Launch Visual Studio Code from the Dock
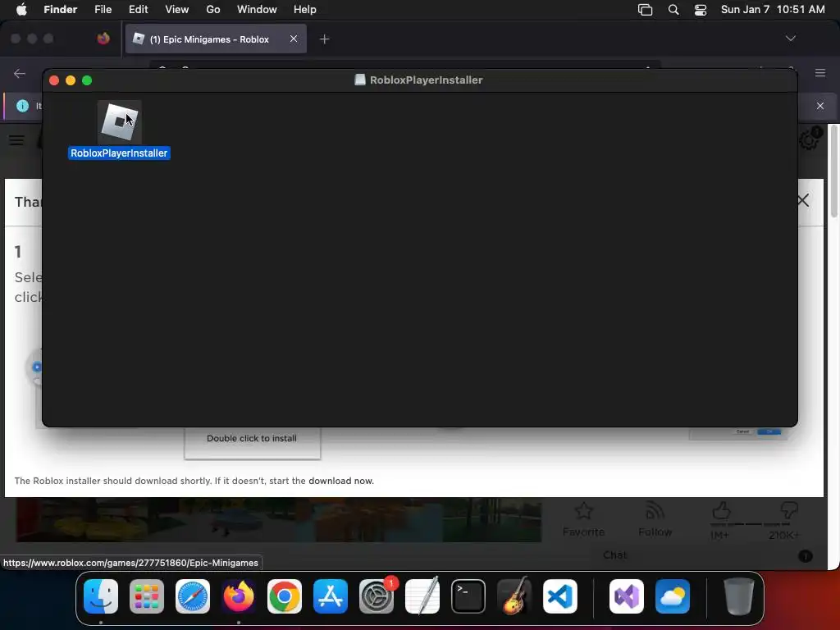The width and height of the screenshot is (840, 630). pos(559,596)
